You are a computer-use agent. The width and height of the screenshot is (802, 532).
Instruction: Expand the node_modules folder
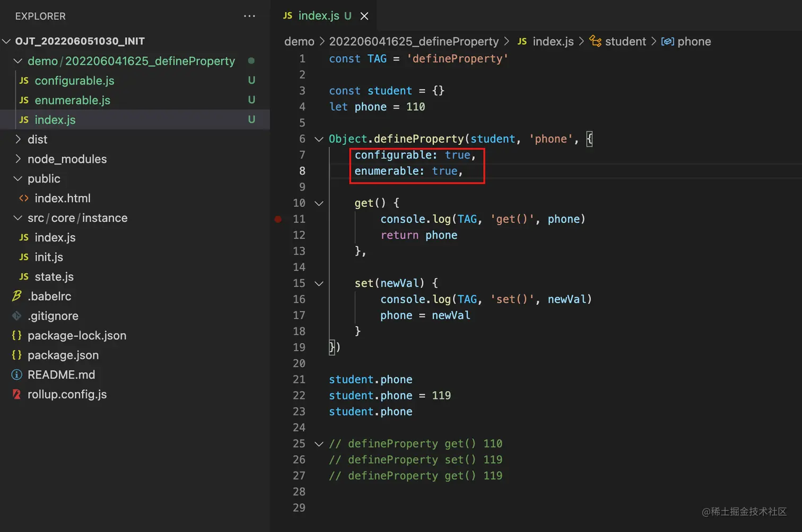pyautogui.click(x=135, y=159)
